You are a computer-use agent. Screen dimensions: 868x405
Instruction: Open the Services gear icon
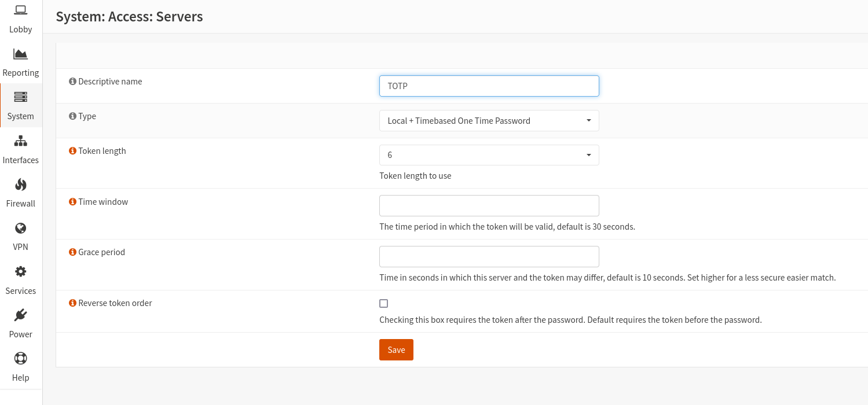tap(21, 271)
